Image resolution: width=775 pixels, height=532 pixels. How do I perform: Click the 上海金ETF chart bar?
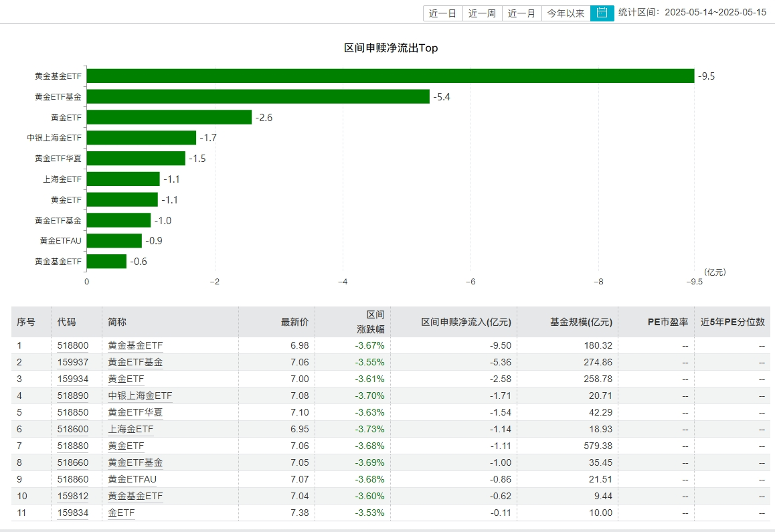pos(123,179)
